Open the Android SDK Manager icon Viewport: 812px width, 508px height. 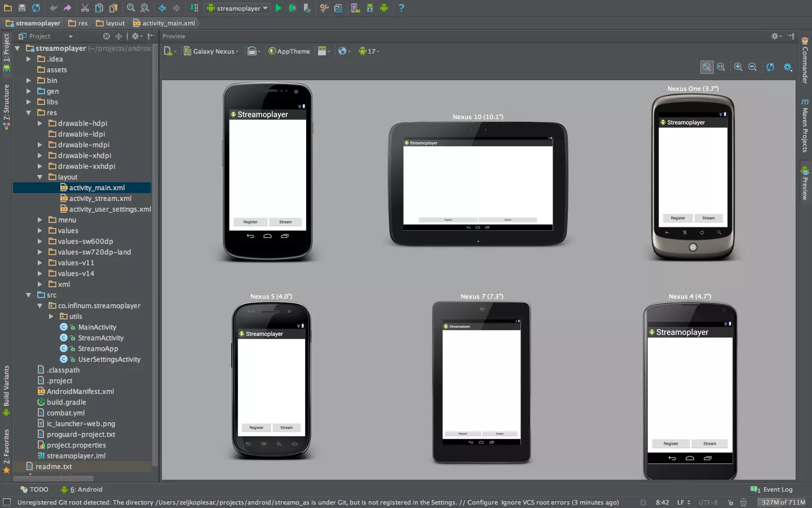point(369,8)
